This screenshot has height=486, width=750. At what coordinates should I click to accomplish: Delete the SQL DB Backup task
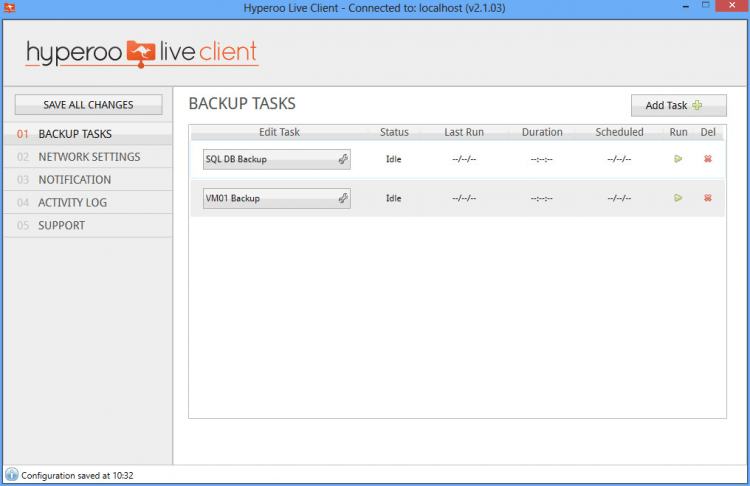click(708, 159)
